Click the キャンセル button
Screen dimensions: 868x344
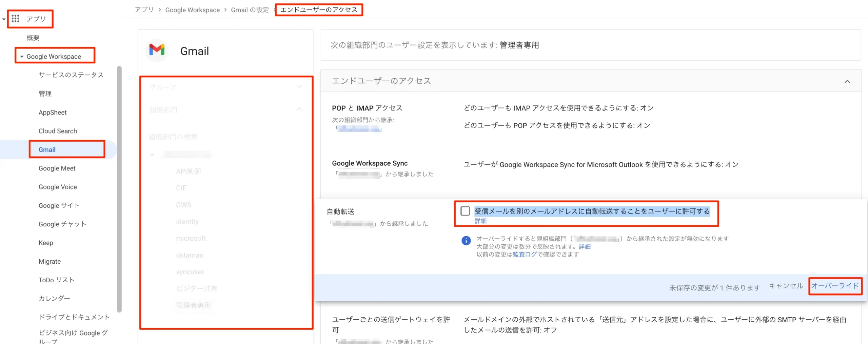[786, 286]
